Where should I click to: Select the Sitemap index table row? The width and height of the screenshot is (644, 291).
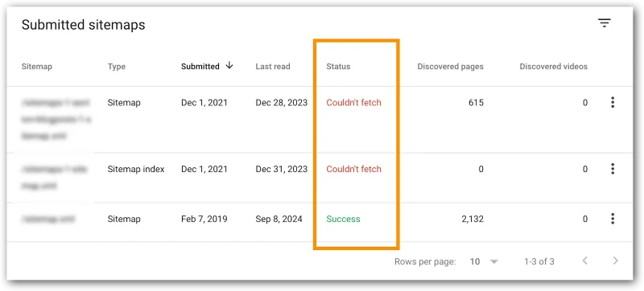(x=320, y=178)
